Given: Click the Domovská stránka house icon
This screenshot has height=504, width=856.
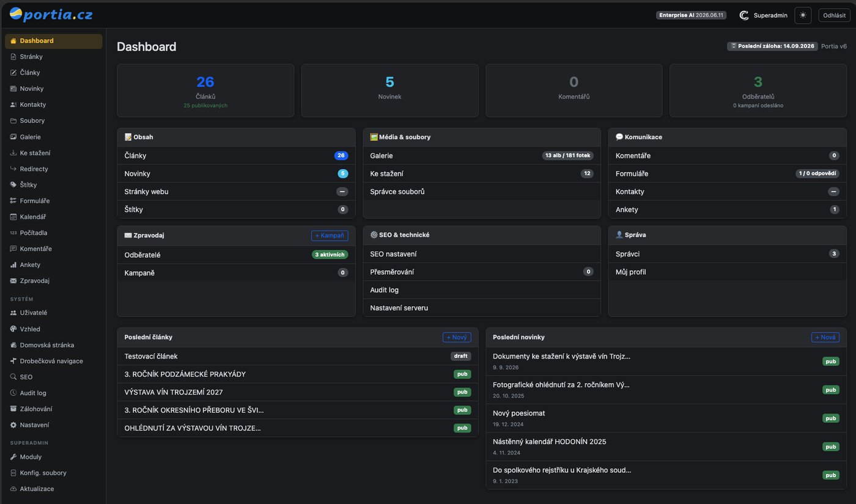Looking at the screenshot, I should (13, 345).
